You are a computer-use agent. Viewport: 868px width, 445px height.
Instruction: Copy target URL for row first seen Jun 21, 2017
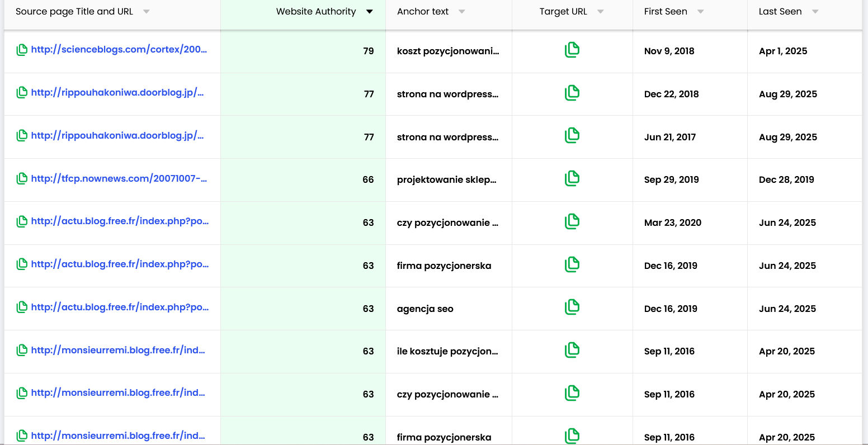pos(572,135)
